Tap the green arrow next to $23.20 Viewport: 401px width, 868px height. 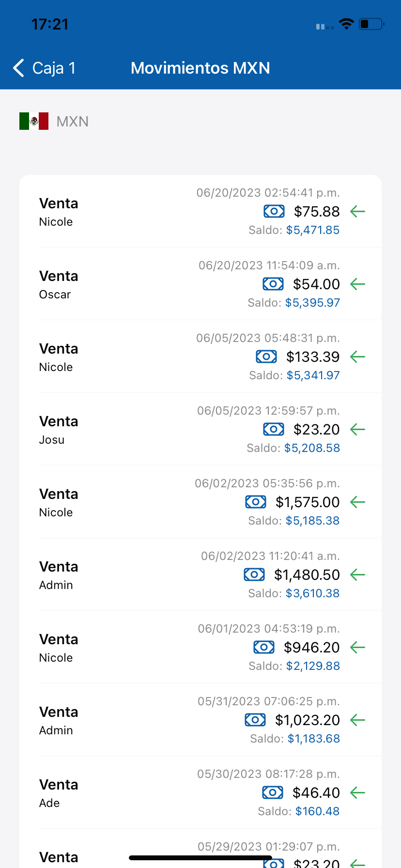click(357, 430)
